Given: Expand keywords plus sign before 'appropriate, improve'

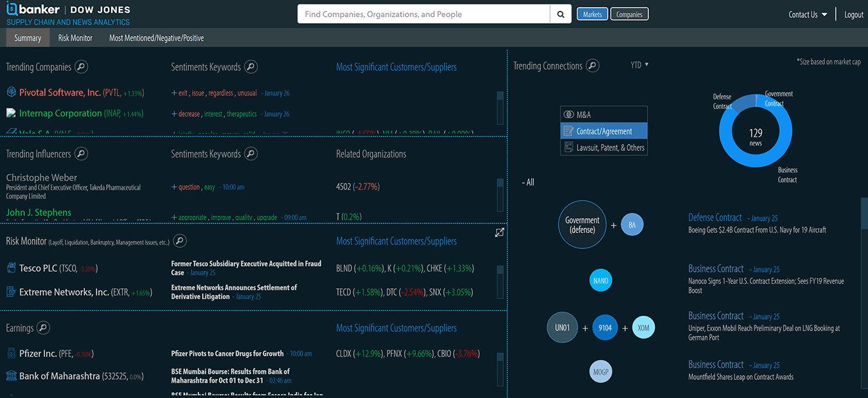Looking at the screenshot, I should [x=174, y=217].
